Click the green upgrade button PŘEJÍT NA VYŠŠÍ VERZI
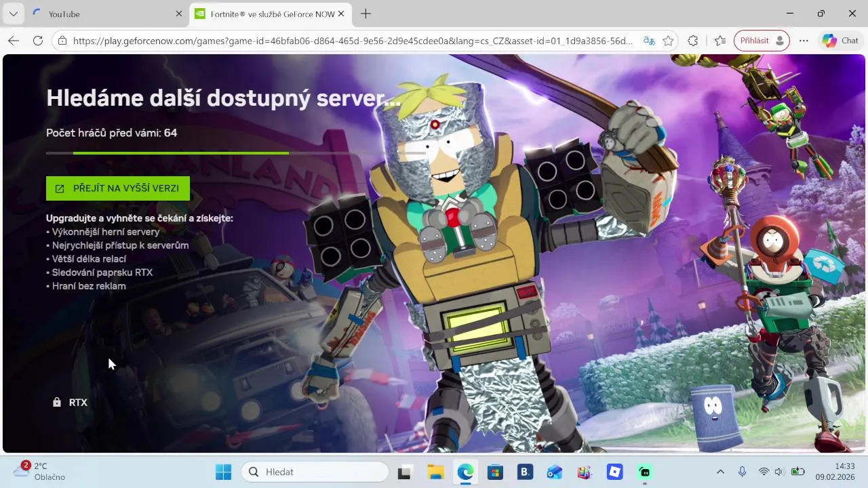The height and width of the screenshot is (488, 868). pos(118,188)
